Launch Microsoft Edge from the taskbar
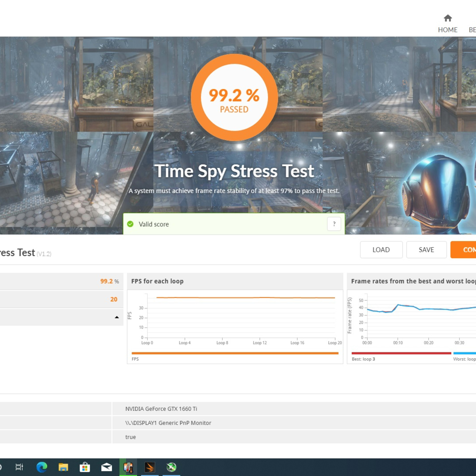This screenshot has width=476, height=476. 42,467
